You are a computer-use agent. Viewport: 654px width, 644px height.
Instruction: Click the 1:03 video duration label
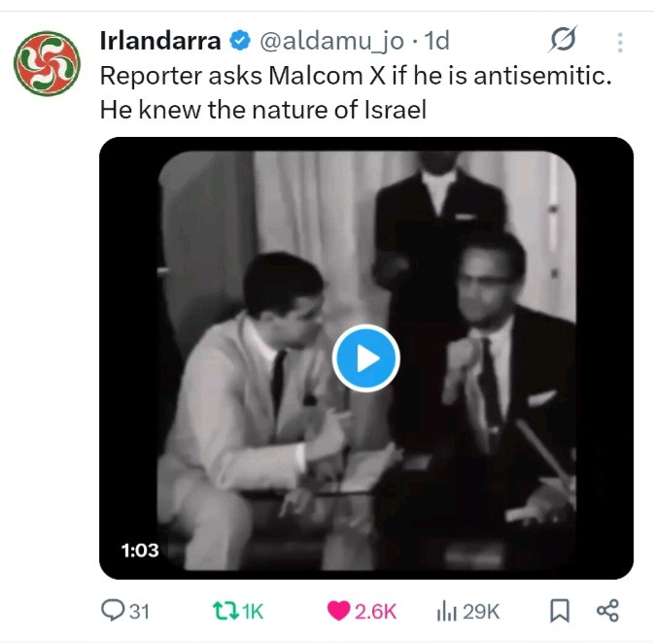tap(140, 550)
